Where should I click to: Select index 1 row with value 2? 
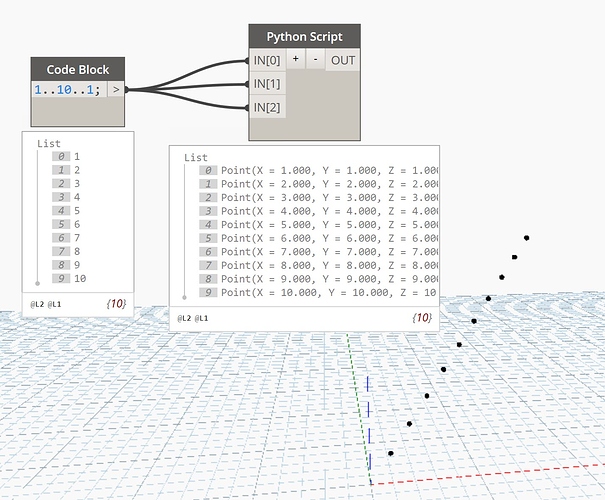[x=66, y=170]
